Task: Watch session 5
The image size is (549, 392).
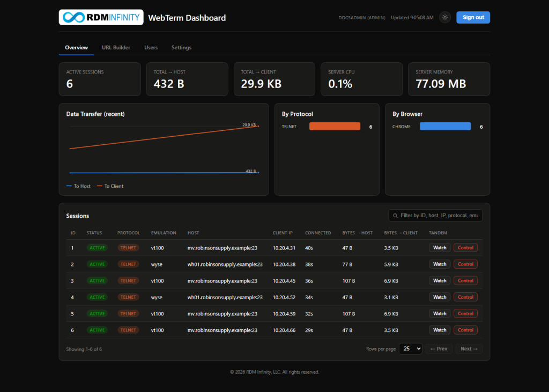Action: coord(440,314)
